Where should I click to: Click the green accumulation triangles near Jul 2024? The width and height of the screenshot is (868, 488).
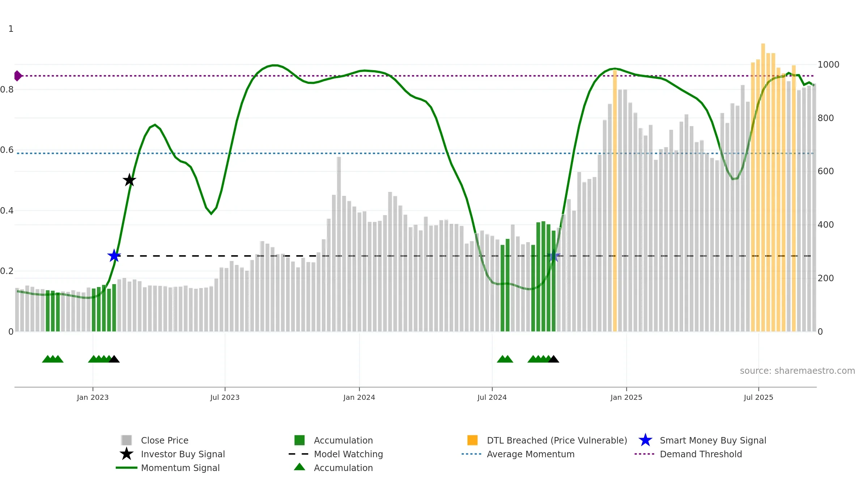click(505, 359)
